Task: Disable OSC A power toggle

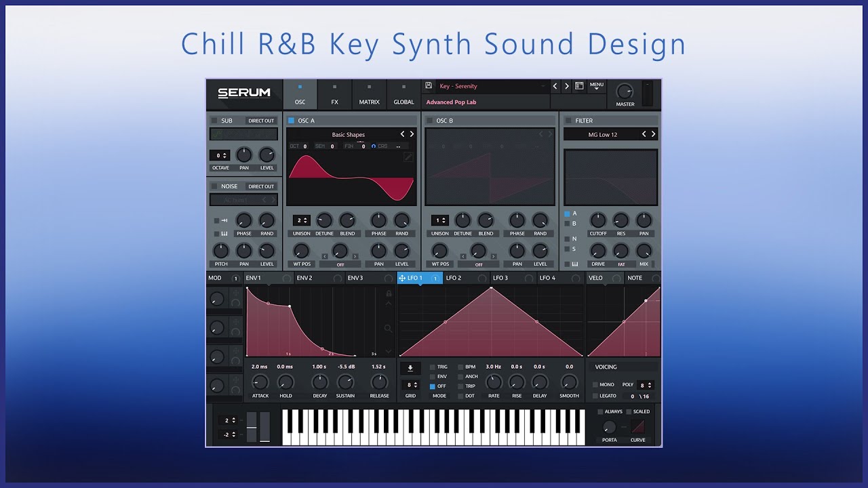Action: [292, 121]
